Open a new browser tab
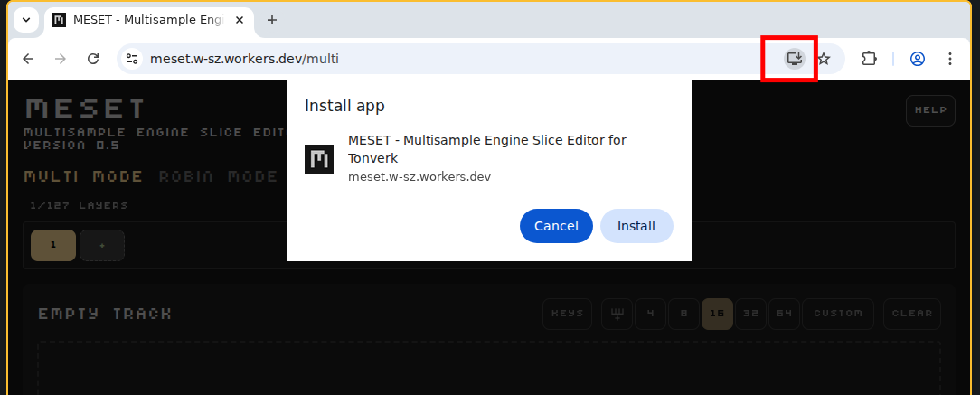This screenshot has width=980, height=395. click(x=272, y=20)
